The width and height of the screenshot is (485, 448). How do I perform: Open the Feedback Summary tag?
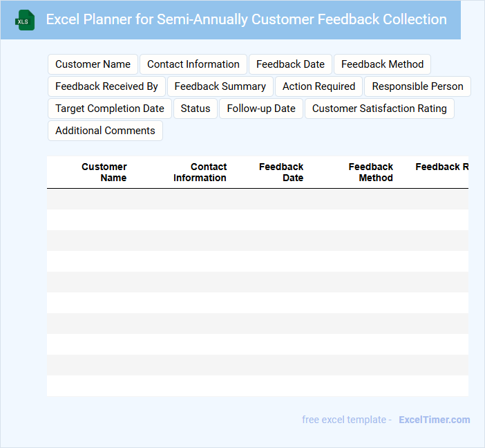(220, 86)
